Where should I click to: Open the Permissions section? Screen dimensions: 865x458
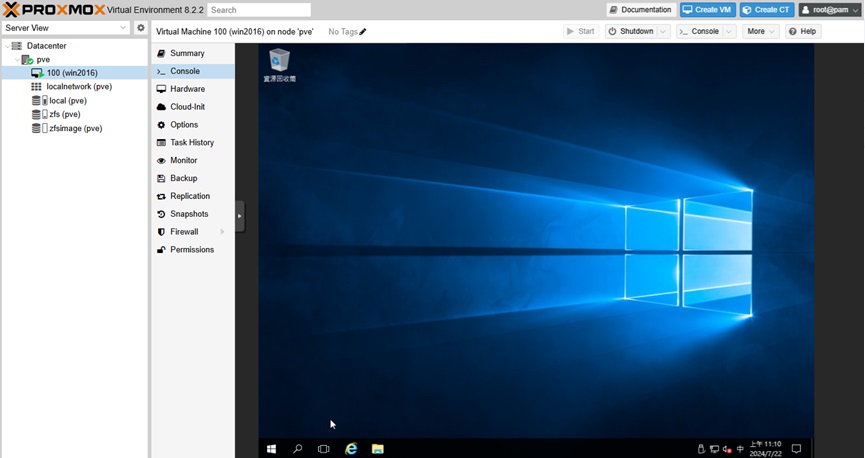click(x=193, y=249)
